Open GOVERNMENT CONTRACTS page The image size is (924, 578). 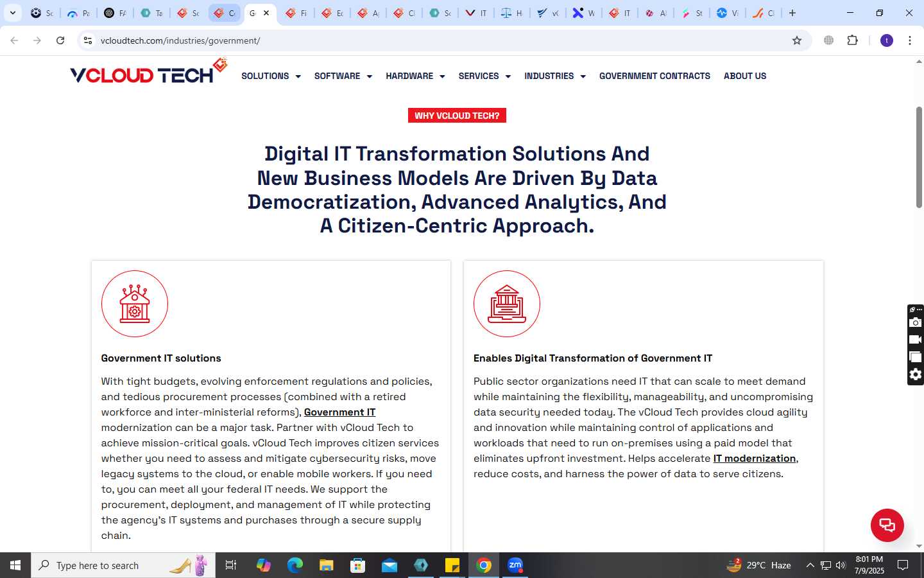click(x=654, y=76)
